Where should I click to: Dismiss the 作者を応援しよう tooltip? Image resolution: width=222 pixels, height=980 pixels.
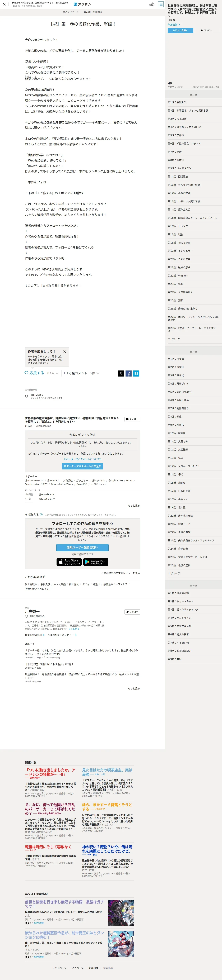pos(64,351)
